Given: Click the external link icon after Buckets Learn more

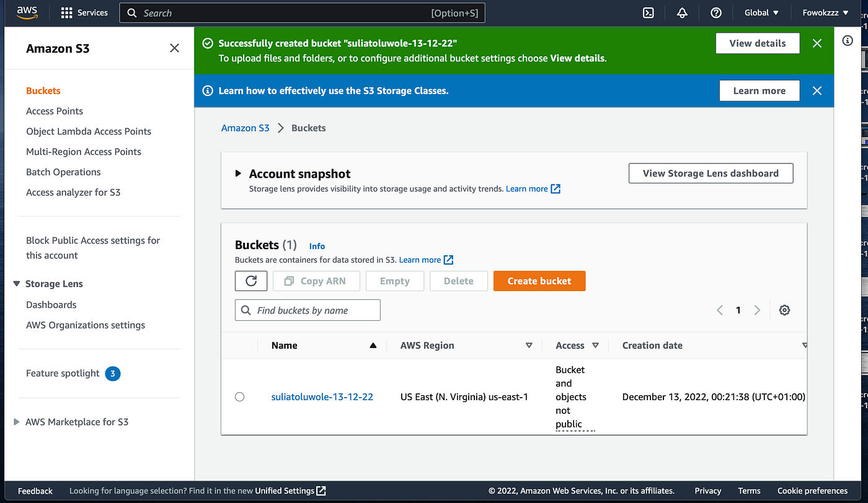Looking at the screenshot, I should pyautogui.click(x=449, y=260).
